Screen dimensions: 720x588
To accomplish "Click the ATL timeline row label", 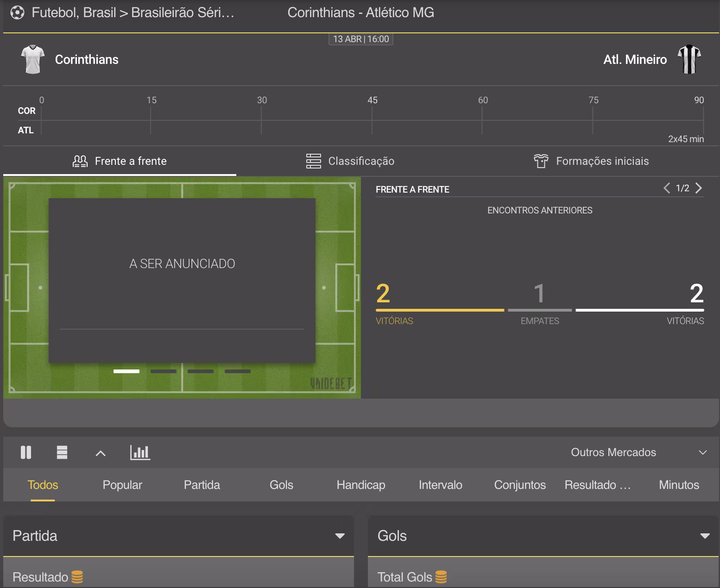I will 25,130.
